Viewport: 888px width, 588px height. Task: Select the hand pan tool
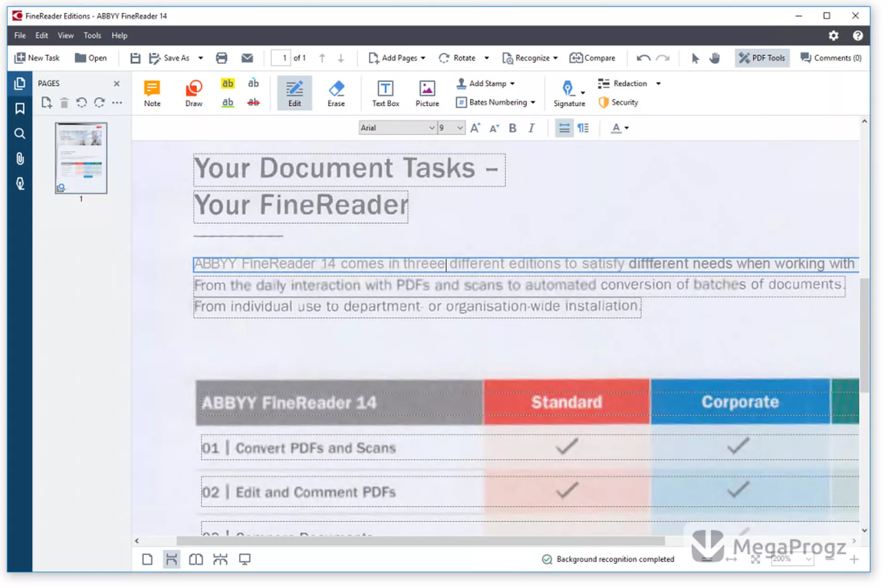[x=715, y=58]
